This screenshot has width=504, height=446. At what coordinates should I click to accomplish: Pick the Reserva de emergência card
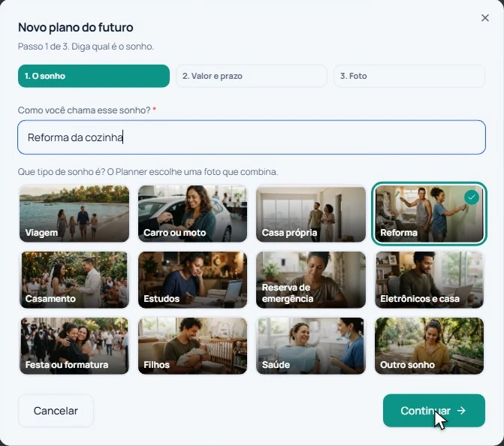click(x=311, y=280)
